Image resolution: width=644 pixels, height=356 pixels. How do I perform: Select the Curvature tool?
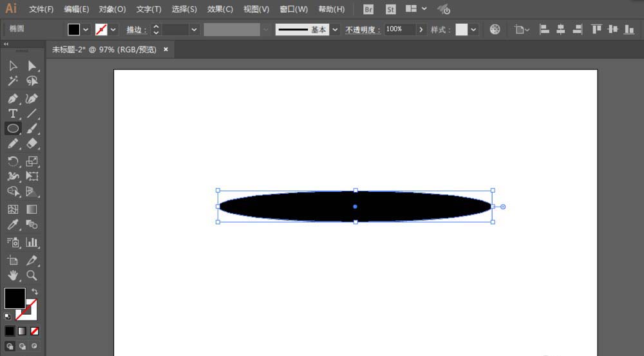[32, 98]
